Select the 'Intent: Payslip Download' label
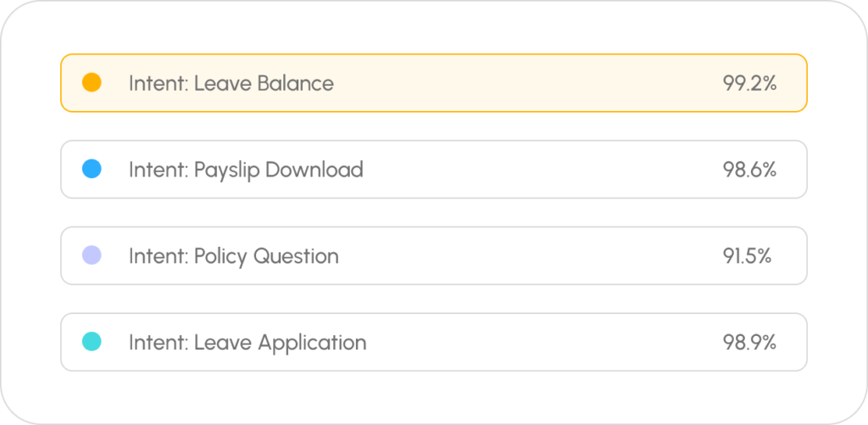The width and height of the screenshot is (868, 425). tap(246, 170)
